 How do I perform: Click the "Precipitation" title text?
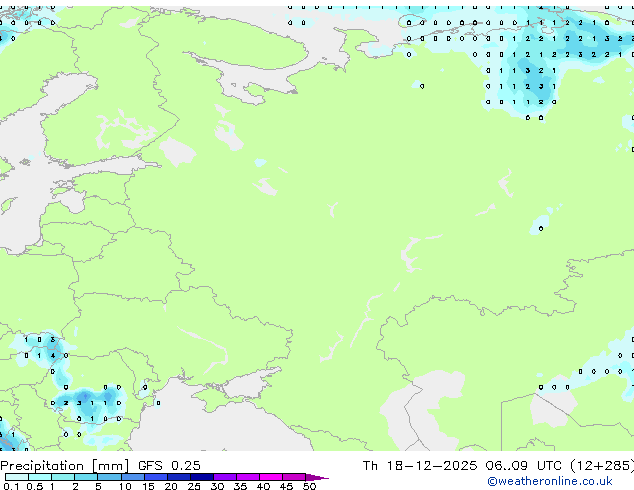point(42,466)
